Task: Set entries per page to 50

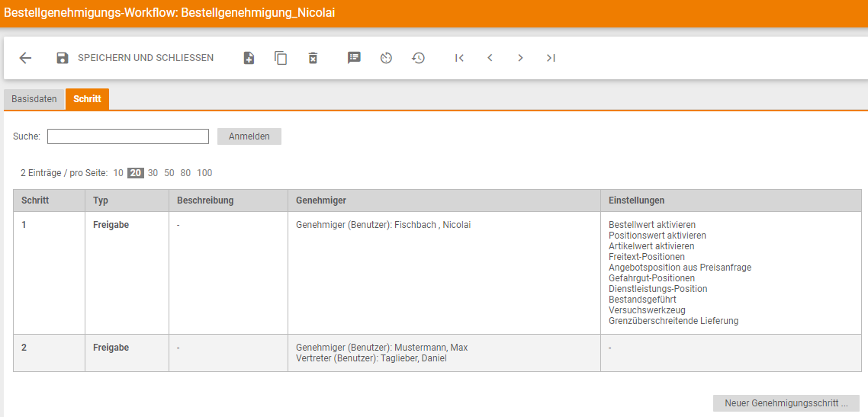Action: (169, 173)
